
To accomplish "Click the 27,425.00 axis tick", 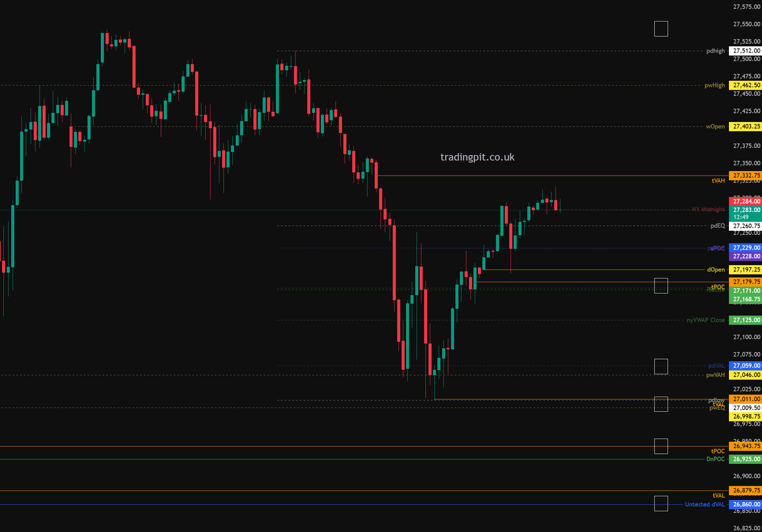I will [747, 111].
